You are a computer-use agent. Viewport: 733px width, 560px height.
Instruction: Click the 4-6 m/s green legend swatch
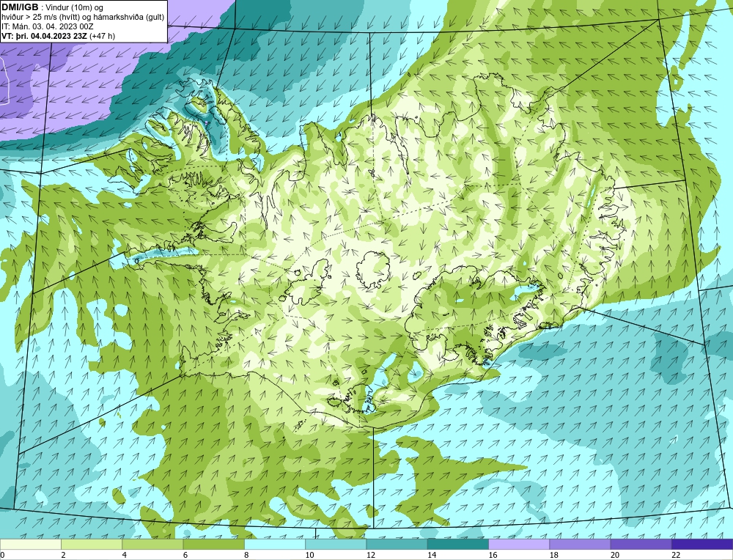coord(152,544)
